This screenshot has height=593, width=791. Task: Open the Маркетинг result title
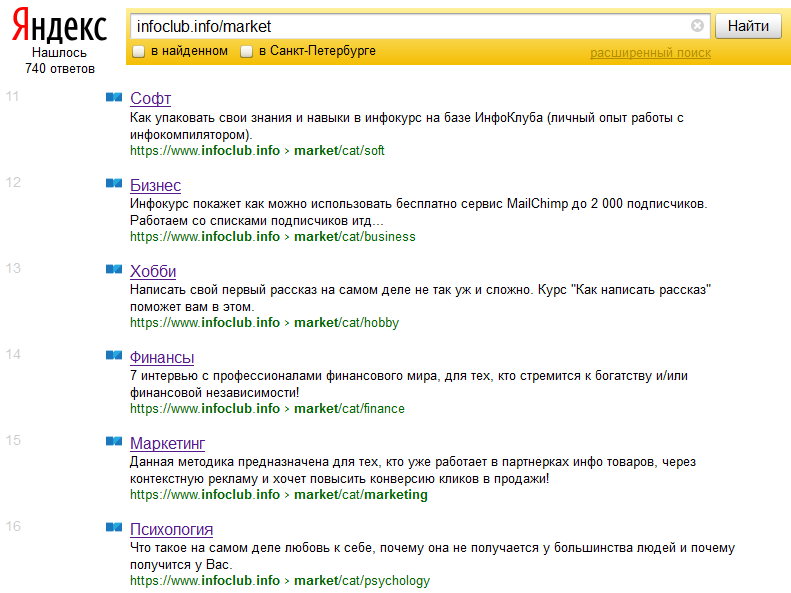167,443
